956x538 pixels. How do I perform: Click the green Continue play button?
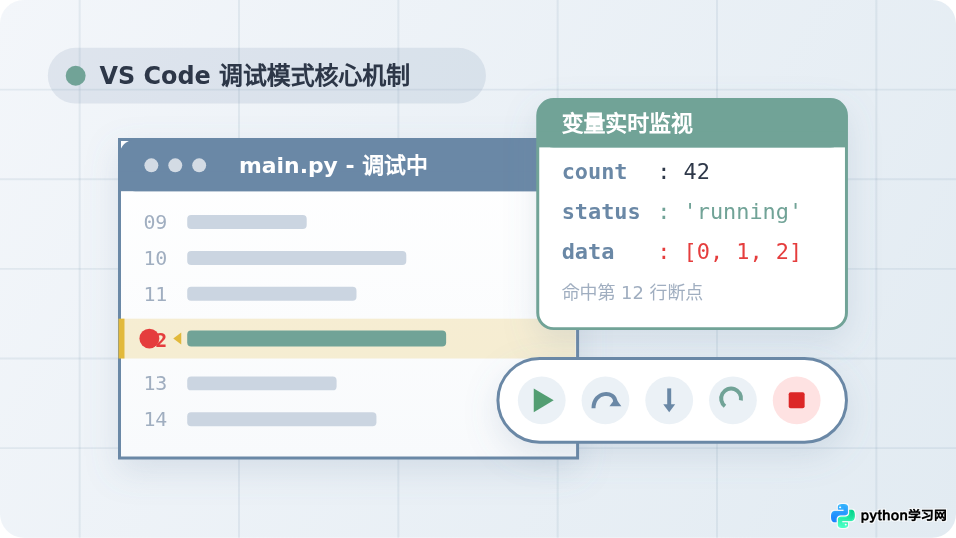point(541,400)
